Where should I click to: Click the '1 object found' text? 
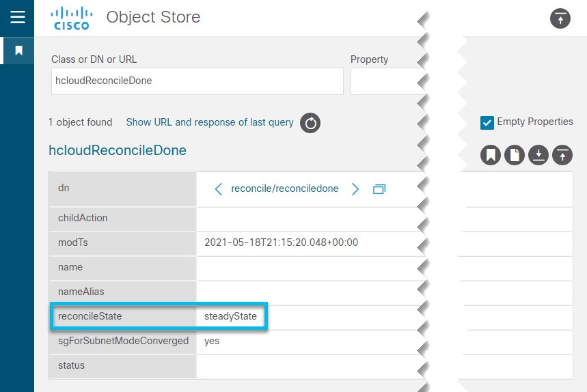81,122
